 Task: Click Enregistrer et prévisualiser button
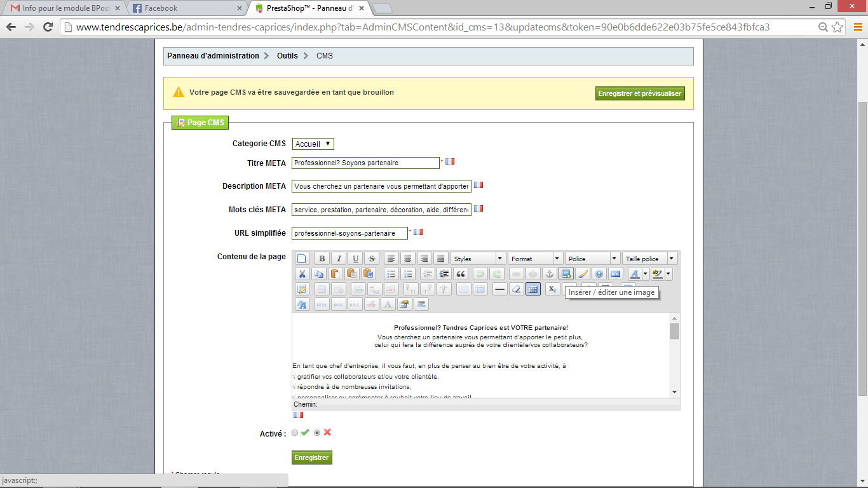click(x=640, y=93)
